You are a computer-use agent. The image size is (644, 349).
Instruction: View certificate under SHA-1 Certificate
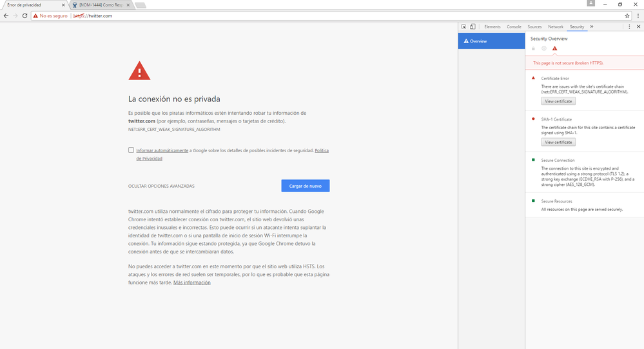click(x=558, y=142)
